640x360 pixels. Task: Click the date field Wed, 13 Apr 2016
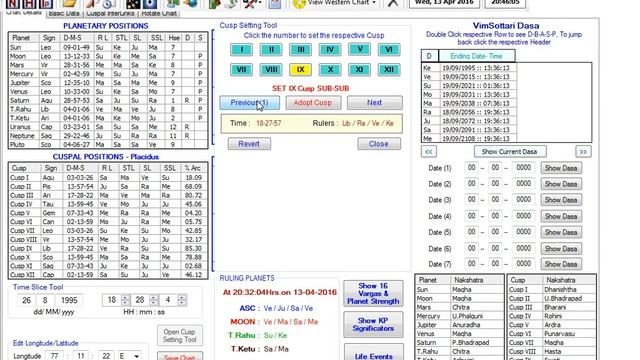click(444, 3)
